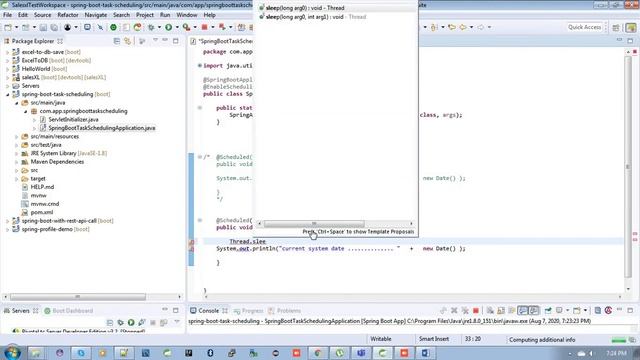Open the Window menu
The image size is (640, 360).
[187, 15]
